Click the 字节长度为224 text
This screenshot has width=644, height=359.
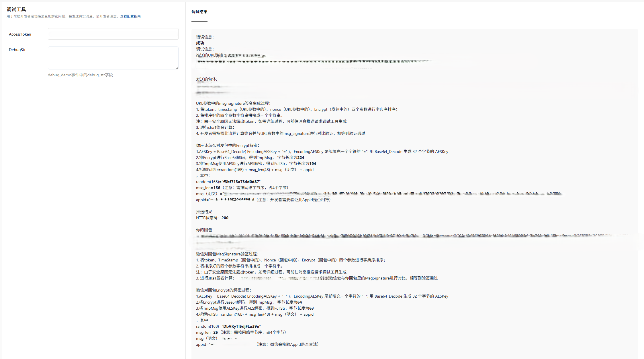pos(291,158)
